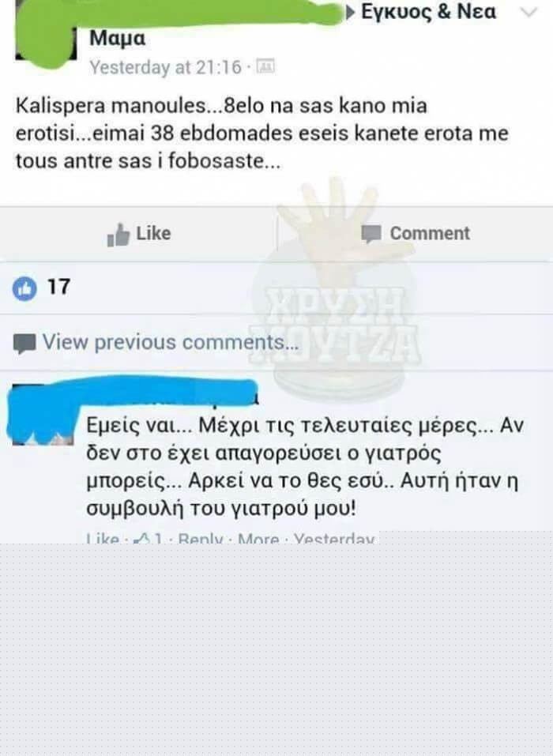
Task: Click the thumbs-up icon on Like button
Action: (118, 235)
